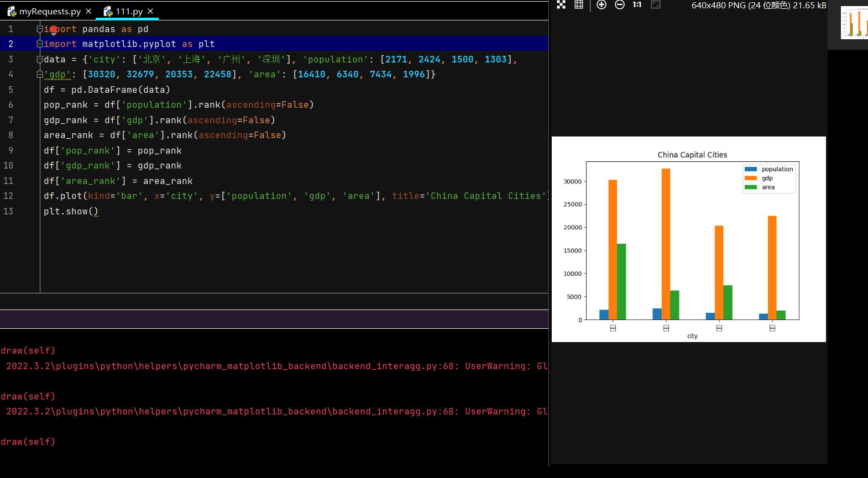The height and width of the screenshot is (478, 868).
Task: Toggle the pixel grid display icon
Action: coord(579,5)
